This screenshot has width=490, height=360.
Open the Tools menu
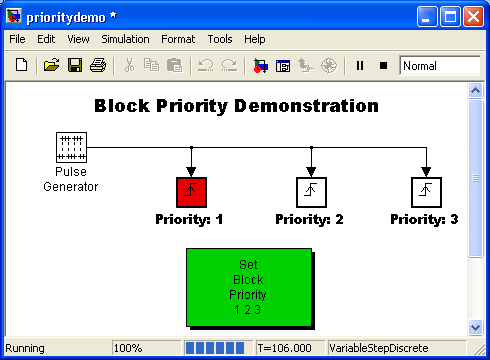220,39
